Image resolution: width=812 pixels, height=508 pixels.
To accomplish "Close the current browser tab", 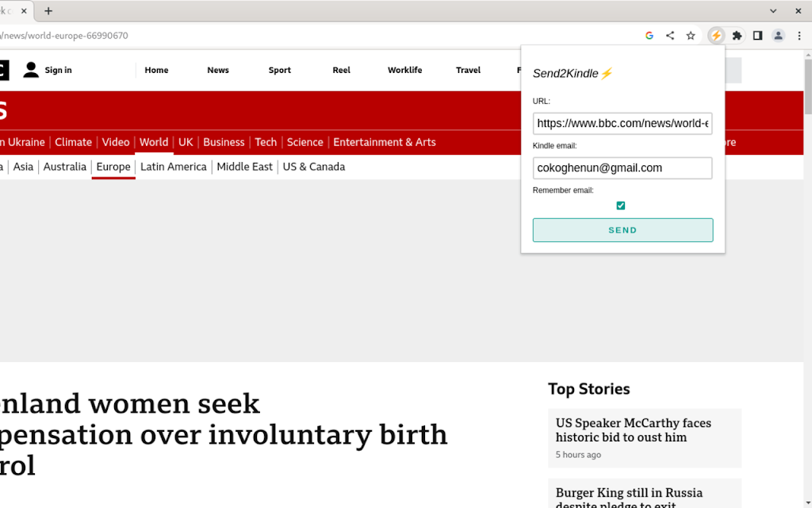I will 24,11.
